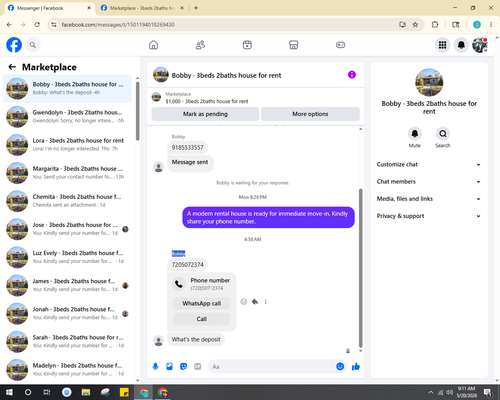
Task: Select the 7205072374 message text
Action: (188, 265)
